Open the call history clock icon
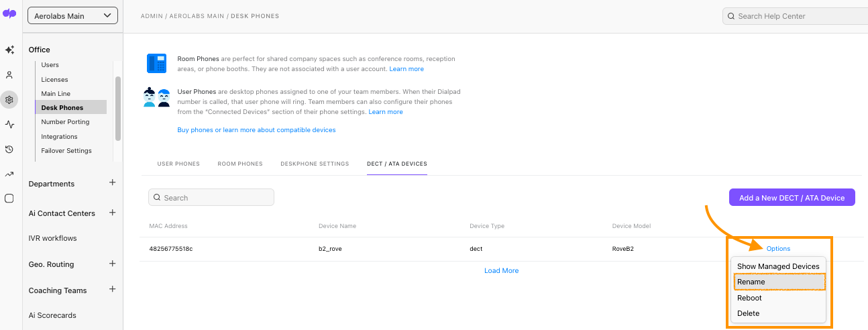868x330 pixels. click(9, 149)
